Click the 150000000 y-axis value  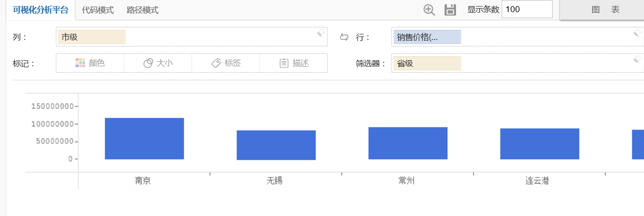click(52, 106)
